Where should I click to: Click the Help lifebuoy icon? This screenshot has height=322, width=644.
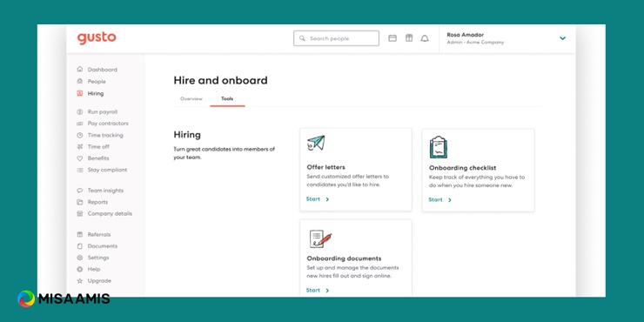(x=80, y=269)
